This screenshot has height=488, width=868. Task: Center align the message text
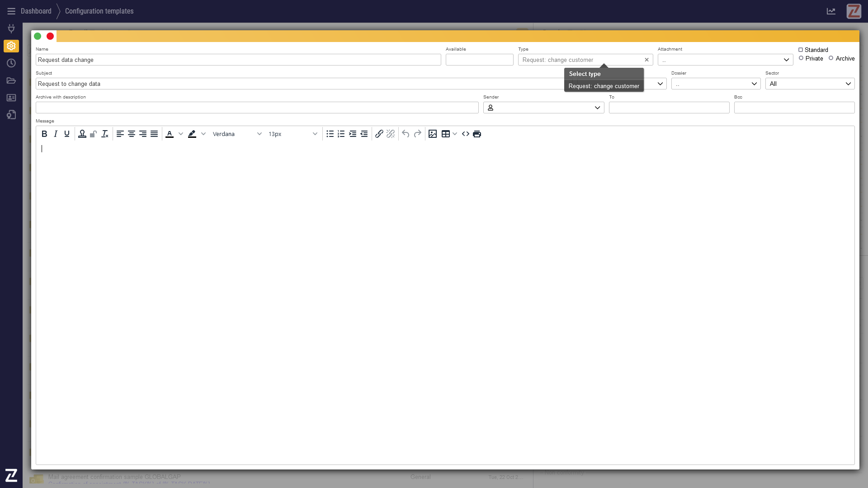[132, 134]
